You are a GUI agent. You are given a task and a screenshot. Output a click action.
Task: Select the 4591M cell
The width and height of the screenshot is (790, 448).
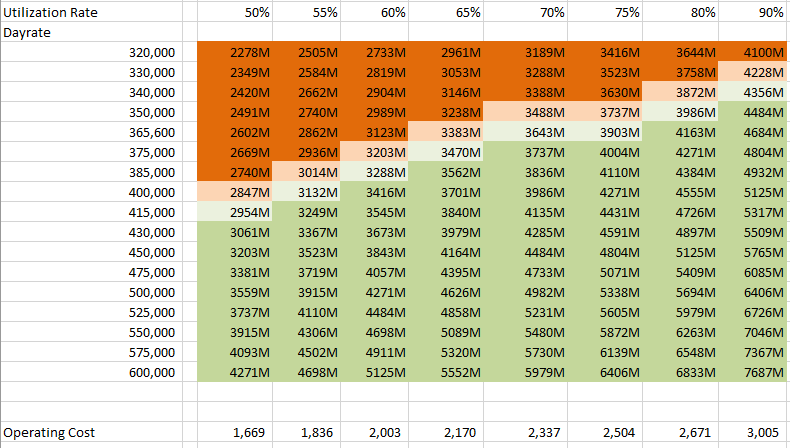[605, 232]
